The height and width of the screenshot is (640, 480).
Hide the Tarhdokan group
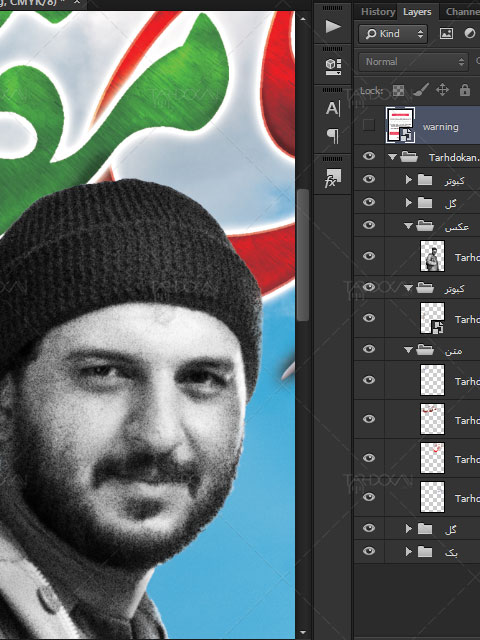pyautogui.click(x=369, y=156)
